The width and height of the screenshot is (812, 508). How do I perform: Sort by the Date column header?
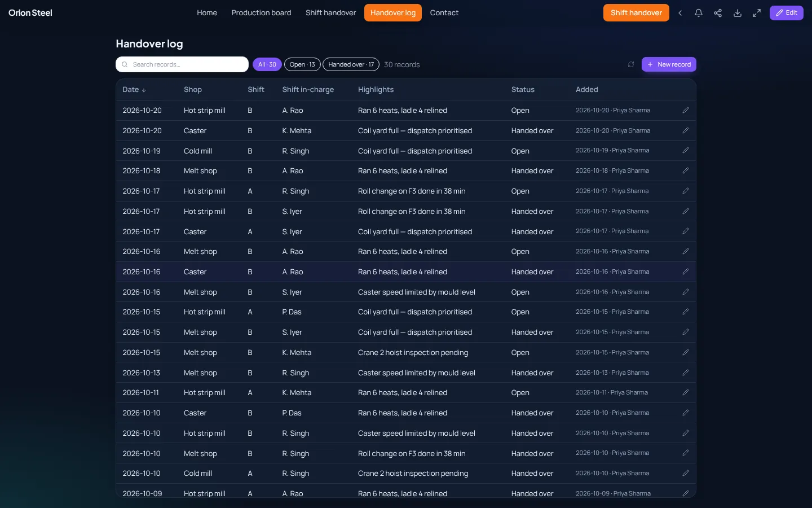coord(134,90)
